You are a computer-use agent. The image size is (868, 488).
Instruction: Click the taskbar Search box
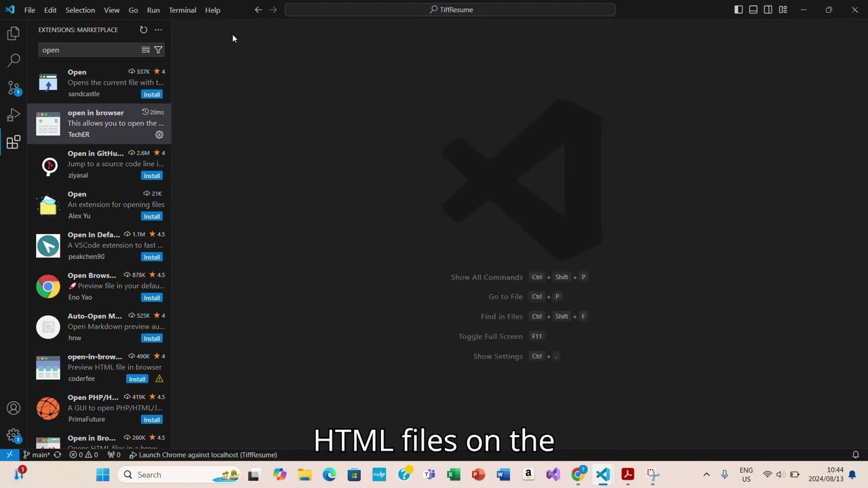[180, 474]
